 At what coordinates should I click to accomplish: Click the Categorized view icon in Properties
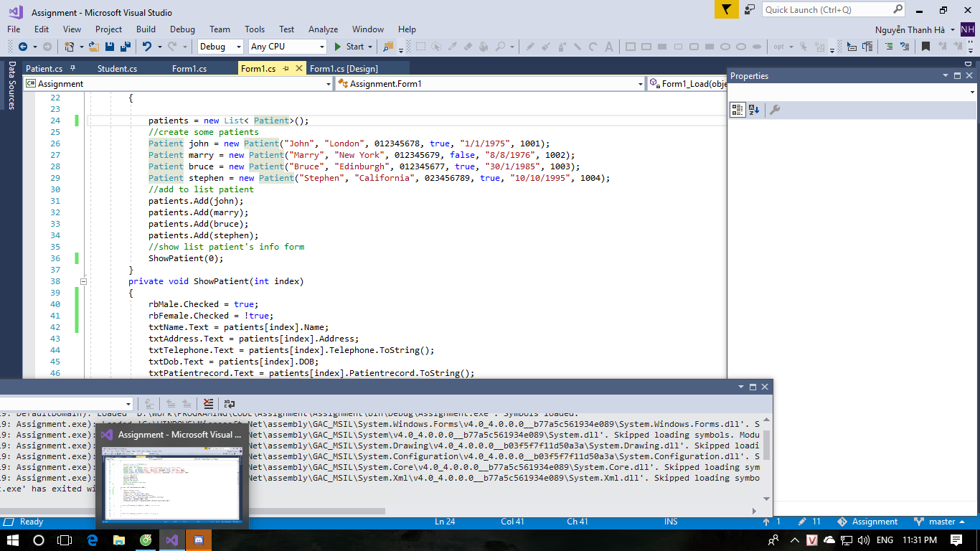coord(737,109)
